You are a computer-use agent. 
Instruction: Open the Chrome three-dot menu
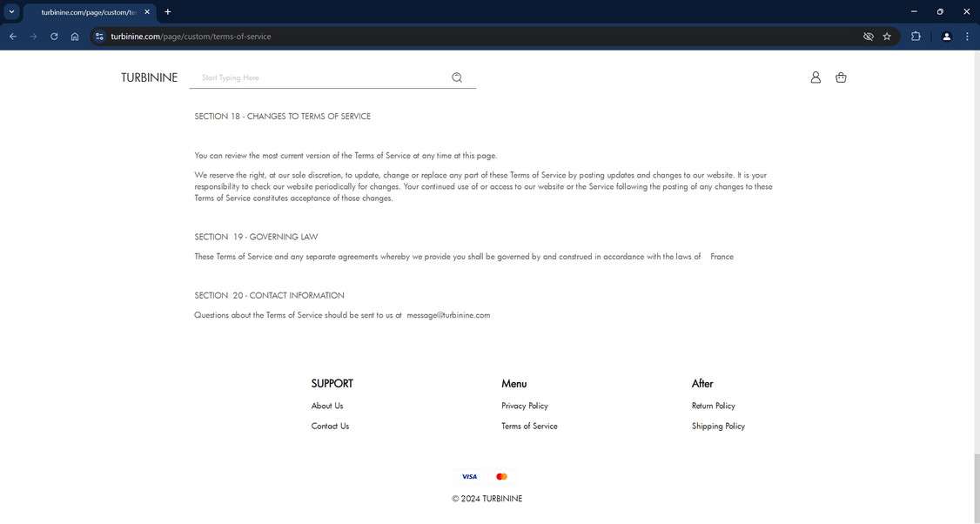pyautogui.click(x=967, y=37)
